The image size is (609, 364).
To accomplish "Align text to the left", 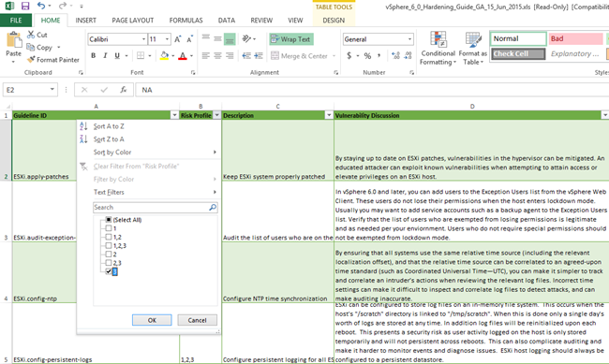I will pos(206,56).
